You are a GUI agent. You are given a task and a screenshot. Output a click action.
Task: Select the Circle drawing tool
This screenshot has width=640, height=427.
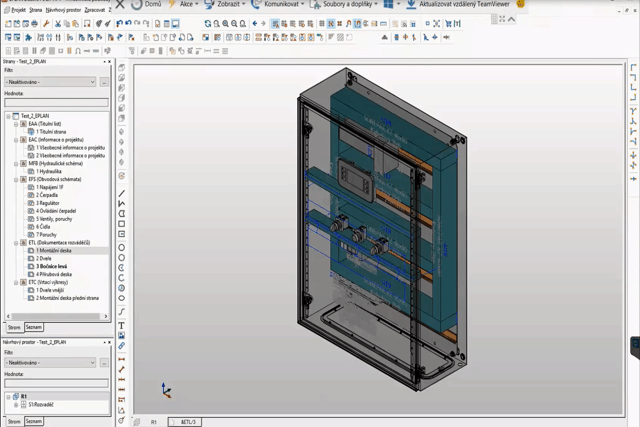coord(122,248)
